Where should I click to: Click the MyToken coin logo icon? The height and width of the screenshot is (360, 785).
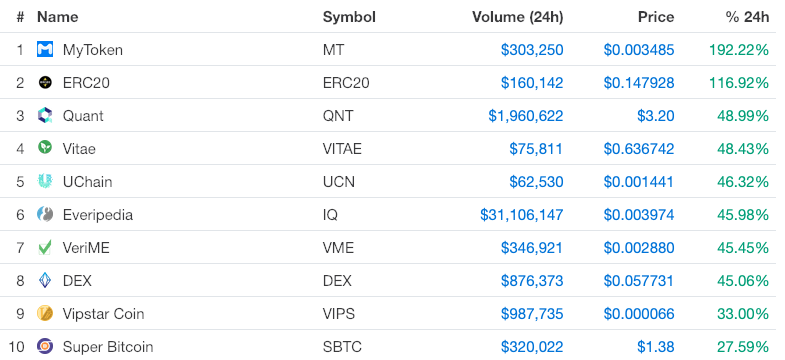45,49
